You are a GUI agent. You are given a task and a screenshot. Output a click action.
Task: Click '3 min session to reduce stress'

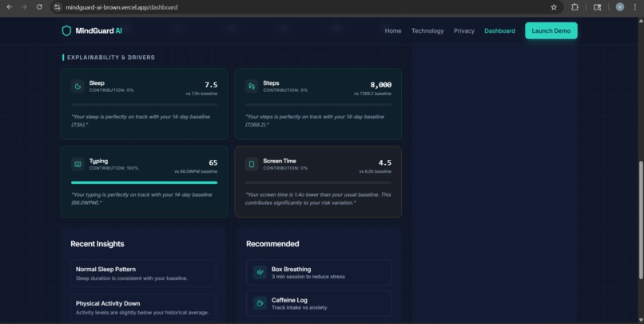tap(308, 277)
